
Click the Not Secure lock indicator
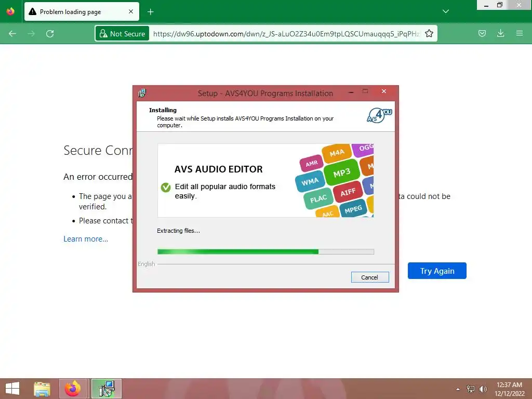pyautogui.click(x=122, y=34)
